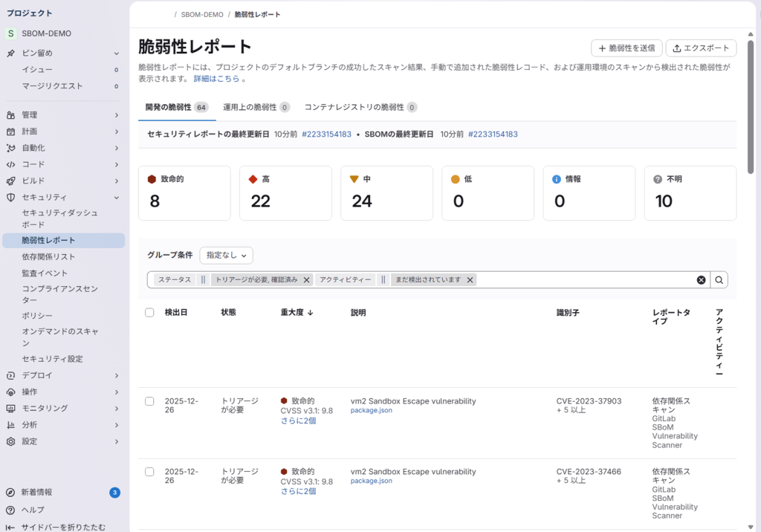Toggle the select-all checkbox in table header
761x532 pixels.
149,313
